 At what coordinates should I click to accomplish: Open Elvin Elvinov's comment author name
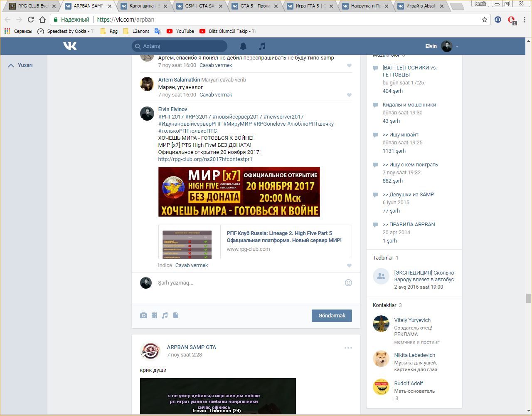pos(172,109)
